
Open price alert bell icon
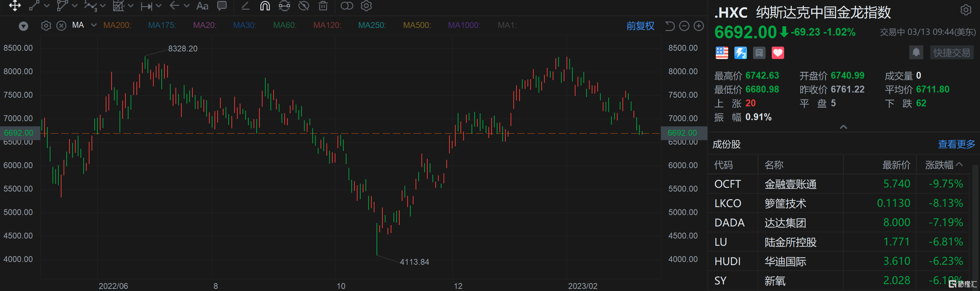pos(916,52)
